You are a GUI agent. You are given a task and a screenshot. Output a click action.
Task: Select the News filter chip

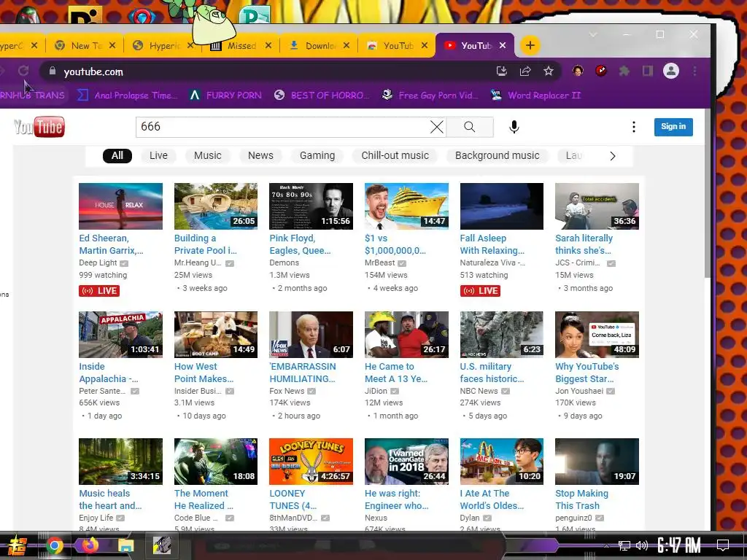pyautogui.click(x=260, y=156)
